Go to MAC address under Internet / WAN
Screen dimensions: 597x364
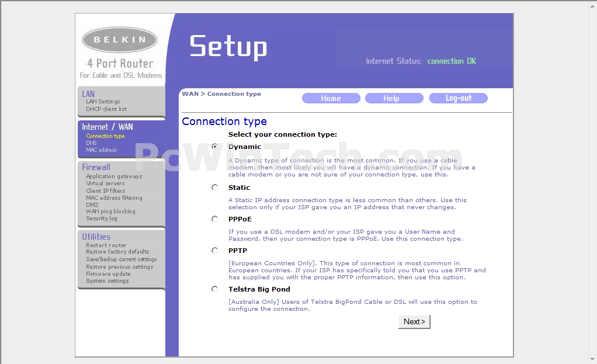[101, 150]
